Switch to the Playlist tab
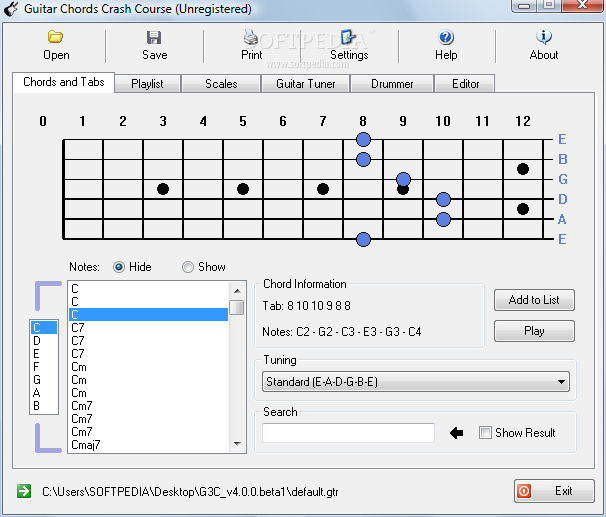606x517 pixels. click(147, 84)
